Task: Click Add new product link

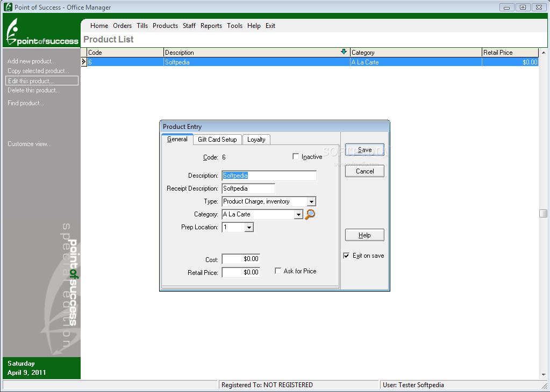Action: point(32,61)
